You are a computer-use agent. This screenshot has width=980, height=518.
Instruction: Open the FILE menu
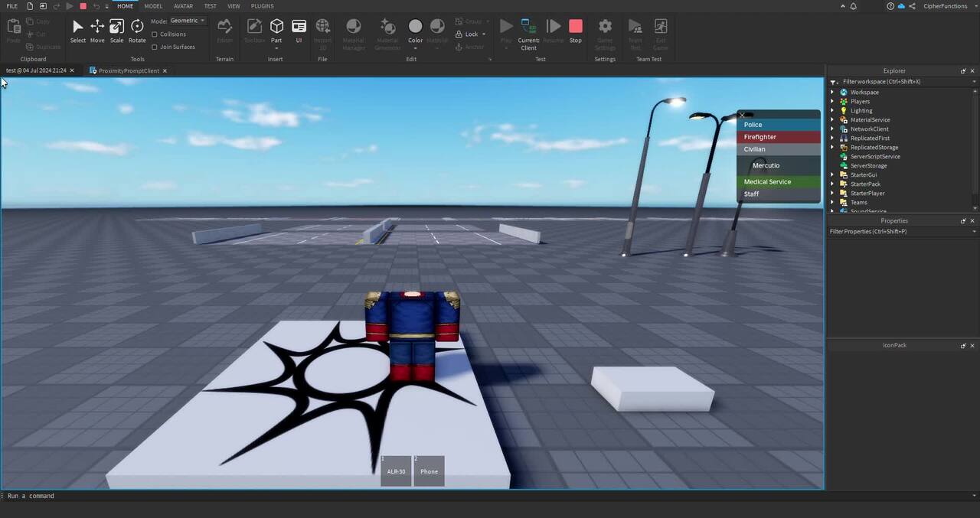coord(12,6)
